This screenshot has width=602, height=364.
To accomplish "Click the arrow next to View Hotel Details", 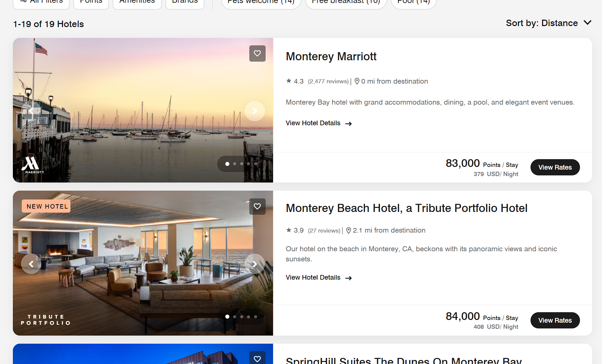I will [348, 123].
